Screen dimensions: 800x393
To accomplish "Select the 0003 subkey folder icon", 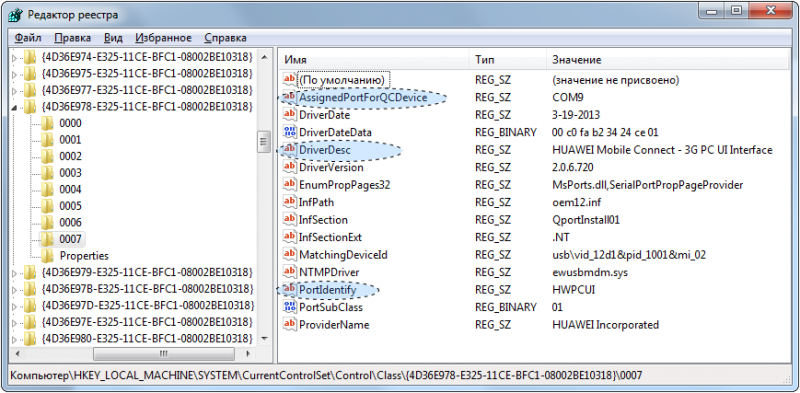I will click(x=47, y=173).
